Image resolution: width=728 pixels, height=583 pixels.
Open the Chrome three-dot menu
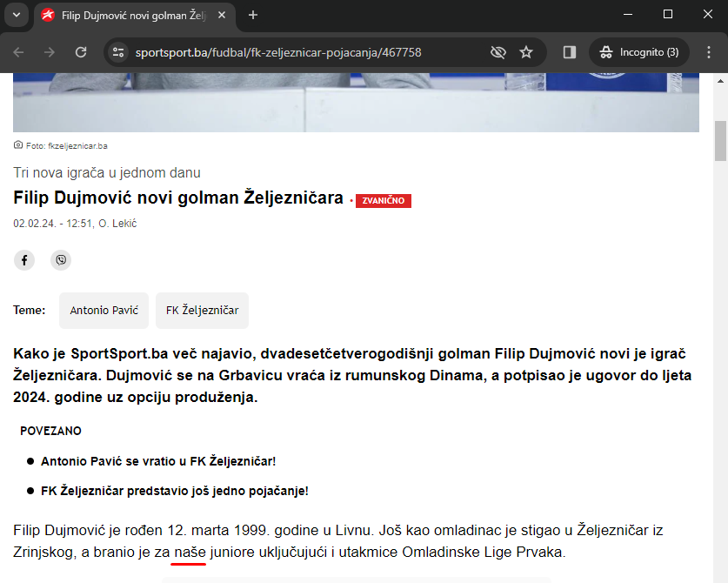[x=709, y=52]
